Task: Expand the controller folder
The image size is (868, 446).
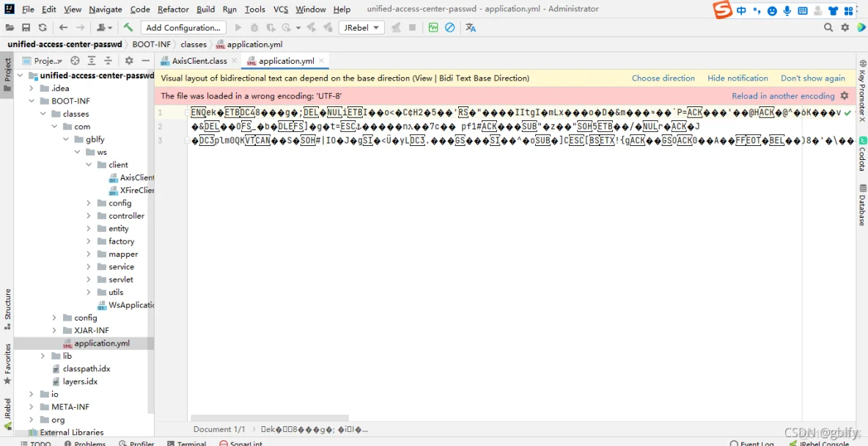Action: (89, 216)
